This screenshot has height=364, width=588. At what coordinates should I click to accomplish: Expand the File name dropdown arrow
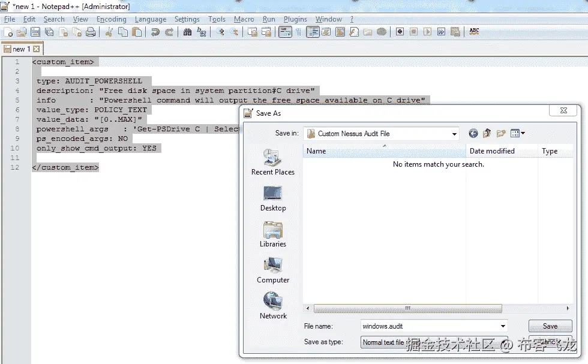coord(503,326)
